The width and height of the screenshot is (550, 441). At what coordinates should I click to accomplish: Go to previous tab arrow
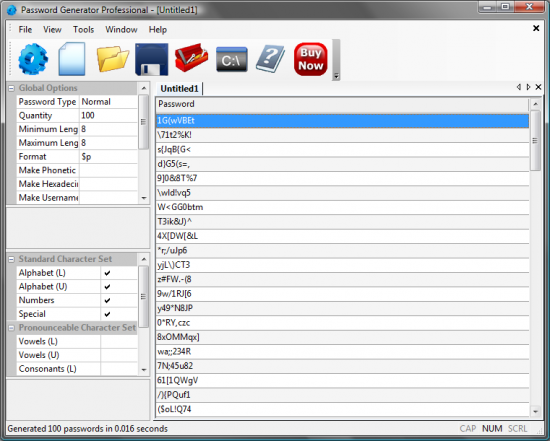coord(518,87)
